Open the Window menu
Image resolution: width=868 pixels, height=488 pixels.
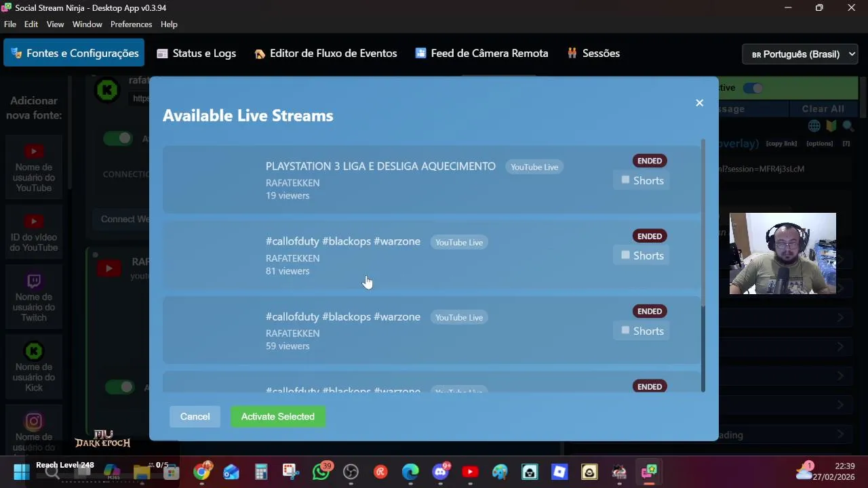tap(87, 24)
